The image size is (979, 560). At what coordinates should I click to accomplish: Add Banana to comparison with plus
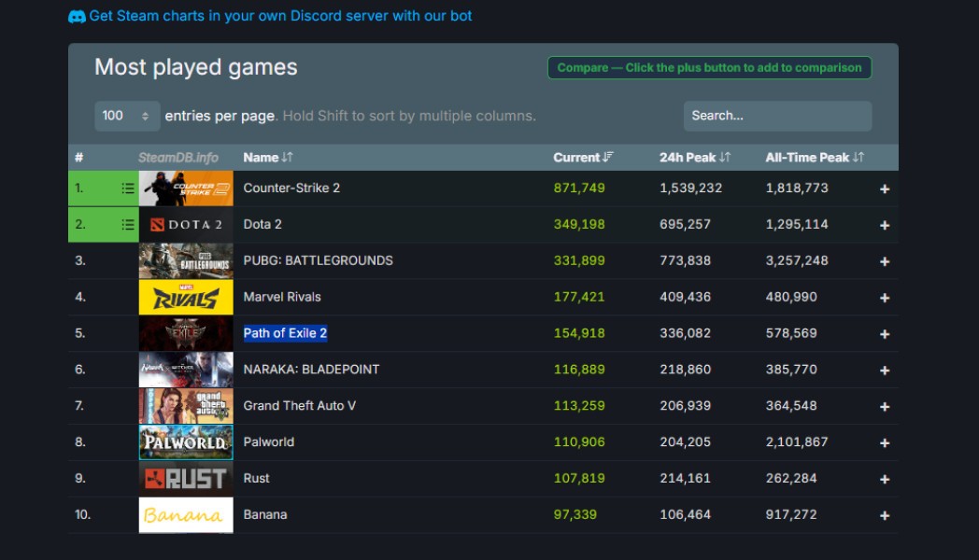pos(884,515)
